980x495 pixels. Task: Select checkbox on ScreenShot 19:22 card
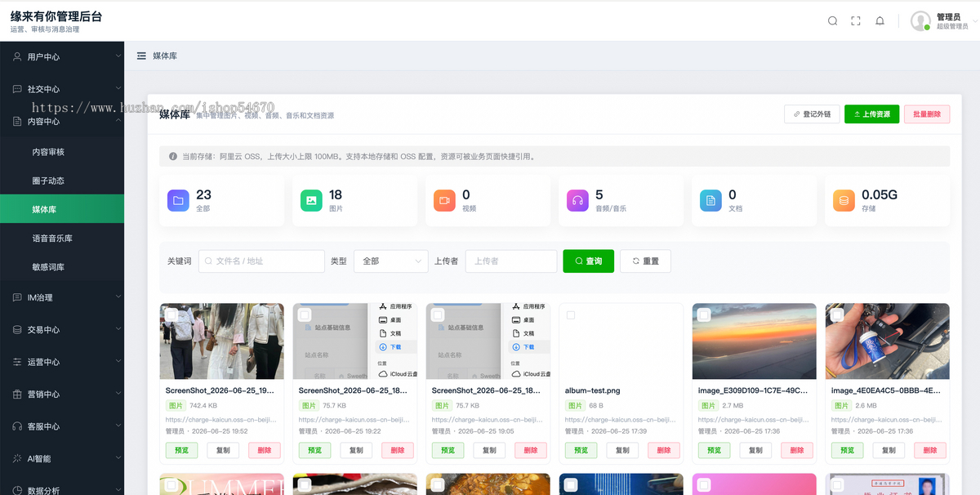point(305,315)
